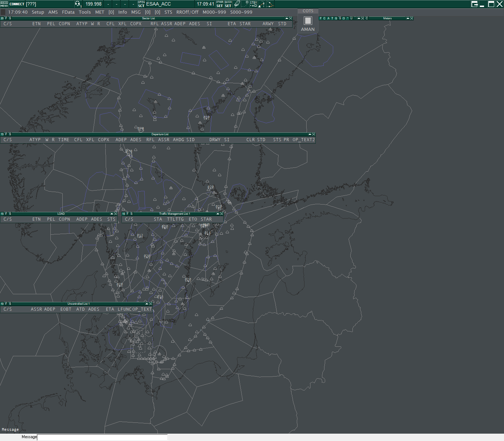Toggle the U filter in FCATGSO bar
The width and height of the screenshot is (504, 441).
point(351,18)
